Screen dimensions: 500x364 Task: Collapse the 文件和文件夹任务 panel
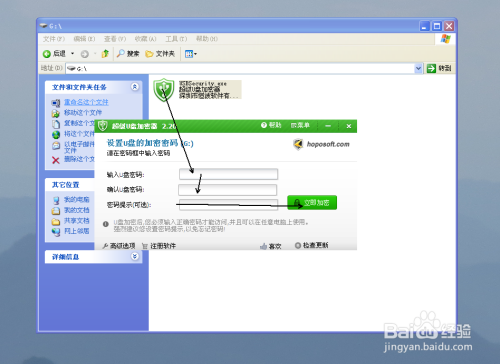tap(135, 87)
